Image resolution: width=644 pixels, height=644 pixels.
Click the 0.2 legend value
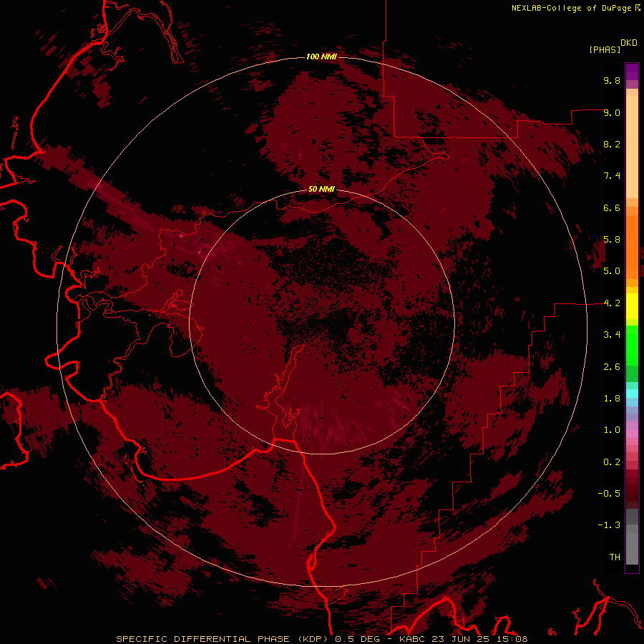[x=612, y=462]
